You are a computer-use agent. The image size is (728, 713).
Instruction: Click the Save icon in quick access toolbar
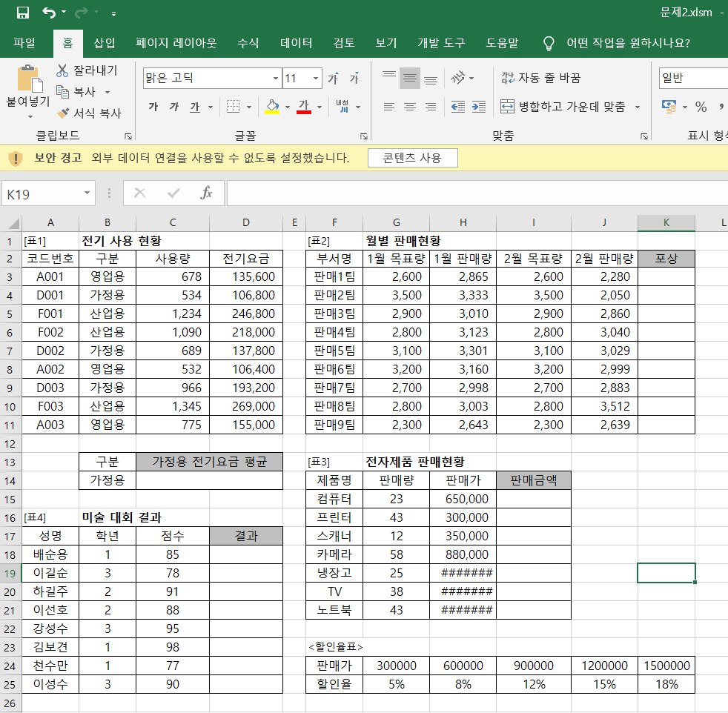[23, 13]
